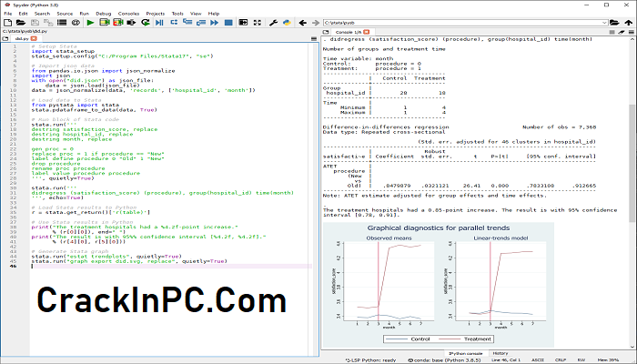The image size is (637, 364).
Task: Change to parent directory up arrow
Action: click(629, 23)
